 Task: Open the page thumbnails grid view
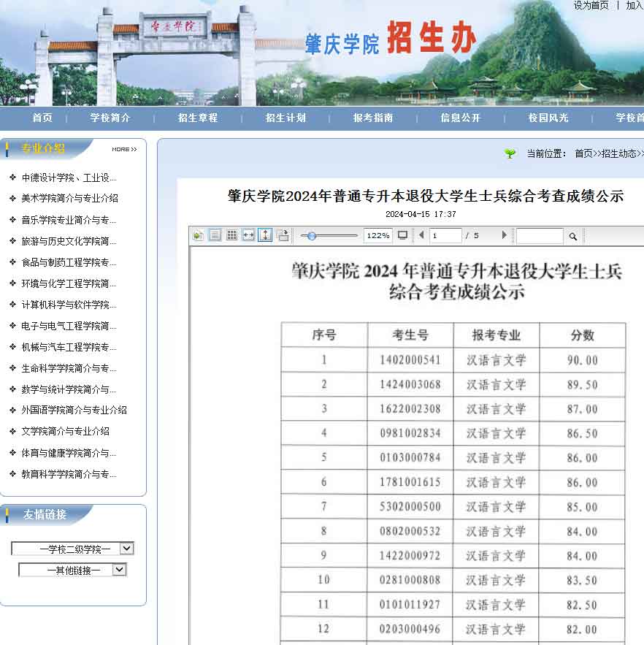click(232, 235)
